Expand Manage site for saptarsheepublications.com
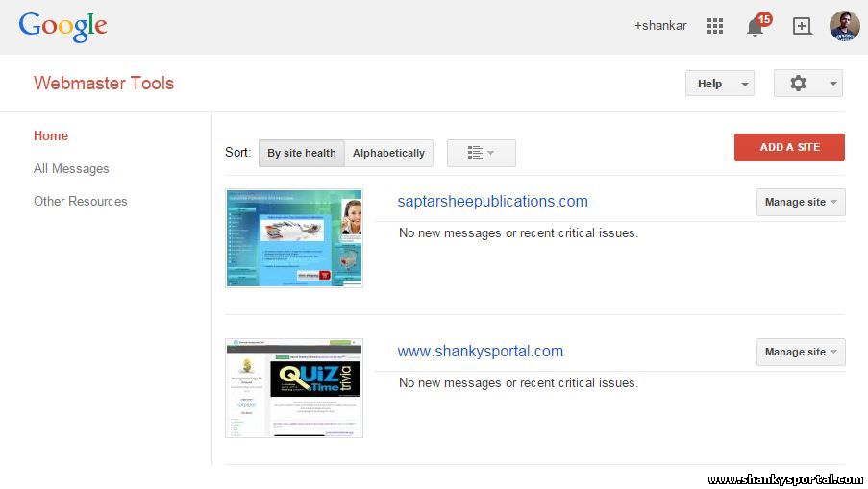The height and width of the screenshot is (489, 868). (801, 202)
